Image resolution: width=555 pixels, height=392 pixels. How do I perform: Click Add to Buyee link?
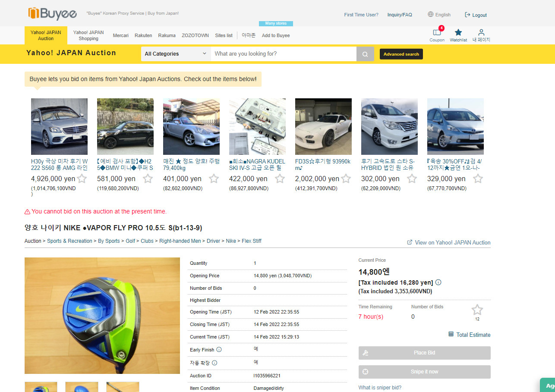[276, 35]
